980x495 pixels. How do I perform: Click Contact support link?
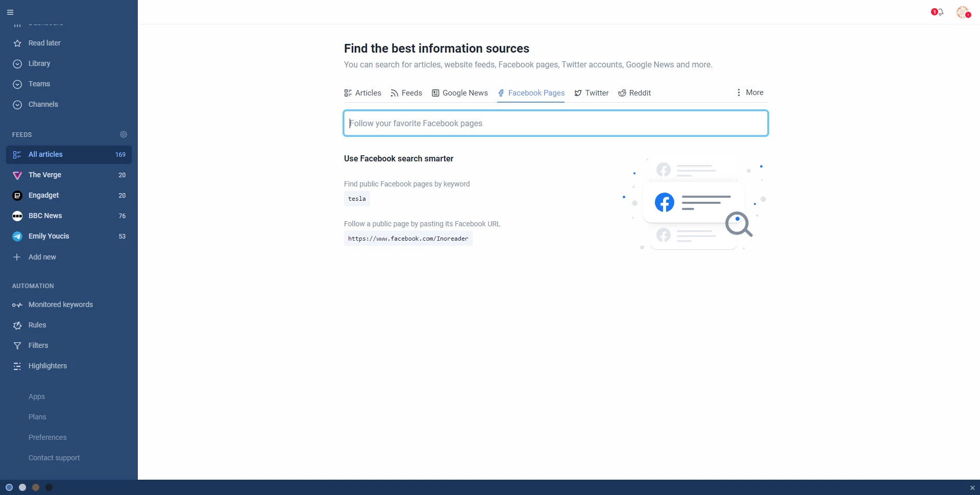(54, 458)
